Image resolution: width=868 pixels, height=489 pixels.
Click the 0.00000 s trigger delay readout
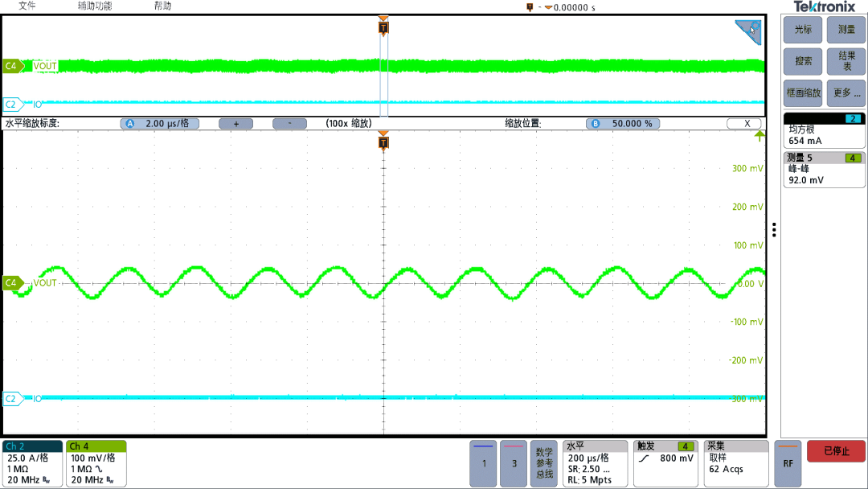tap(574, 8)
